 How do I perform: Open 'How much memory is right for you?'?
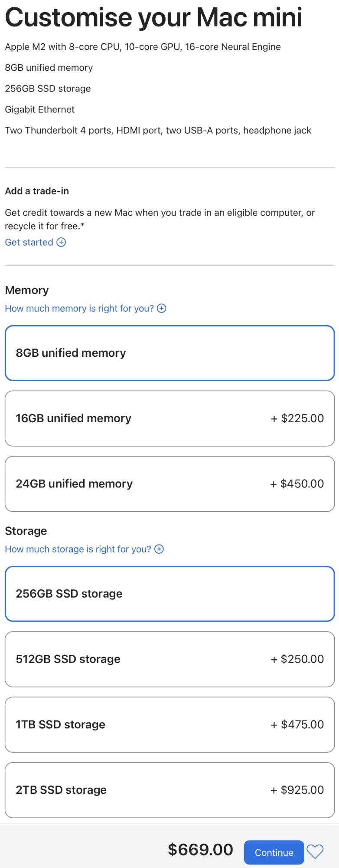click(x=79, y=308)
